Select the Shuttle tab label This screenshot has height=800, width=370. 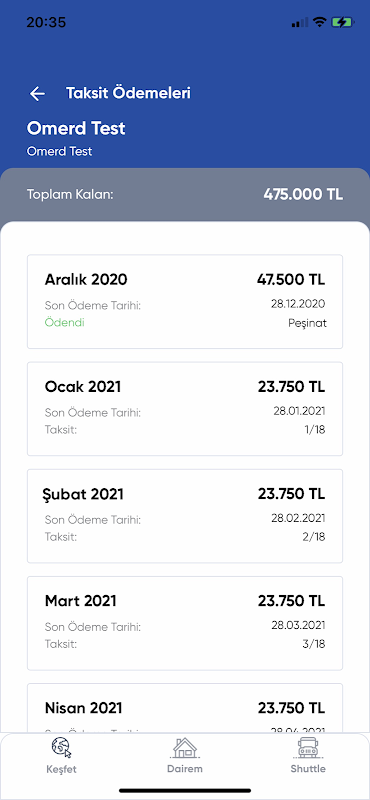tap(308, 769)
